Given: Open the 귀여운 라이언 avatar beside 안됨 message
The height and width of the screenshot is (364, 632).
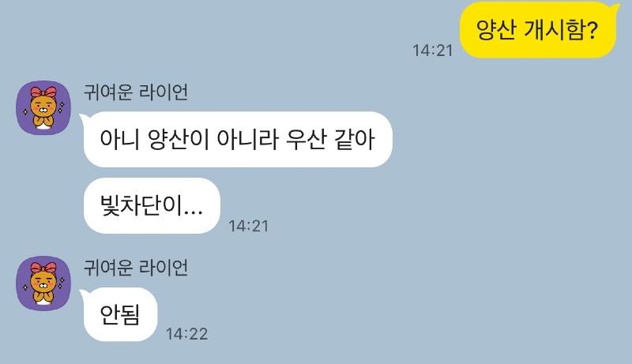Looking at the screenshot, I should click(x=43, y=283).
